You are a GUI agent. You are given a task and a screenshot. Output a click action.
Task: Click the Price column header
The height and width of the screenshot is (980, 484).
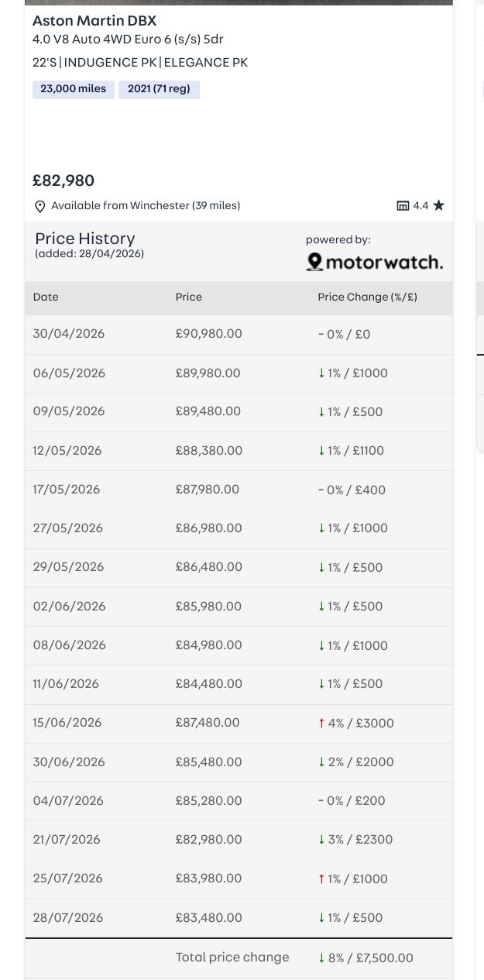click(x=189, y=297)
